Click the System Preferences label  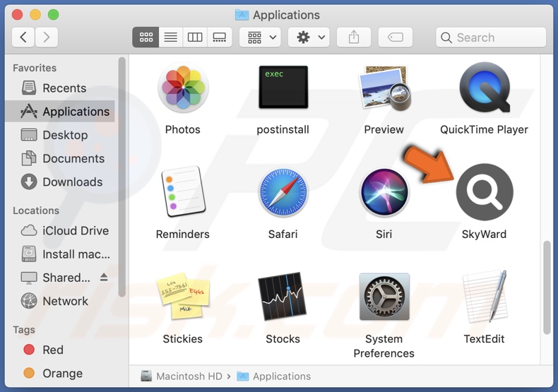(384, 346)
